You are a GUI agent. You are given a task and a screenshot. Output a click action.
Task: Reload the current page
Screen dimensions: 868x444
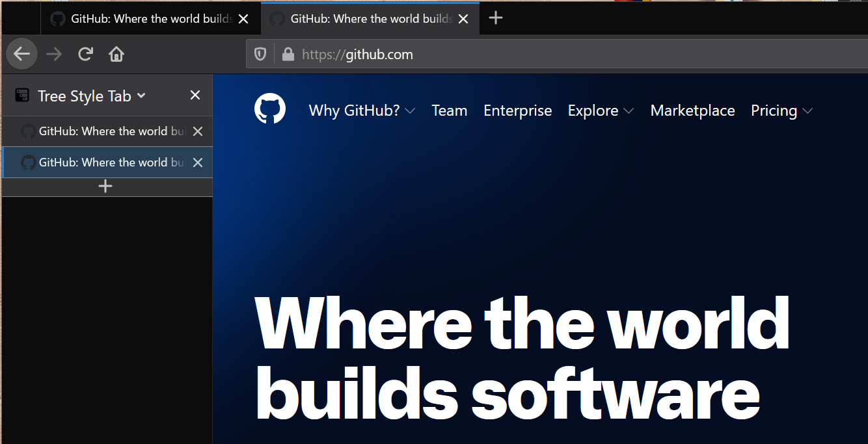85,54
